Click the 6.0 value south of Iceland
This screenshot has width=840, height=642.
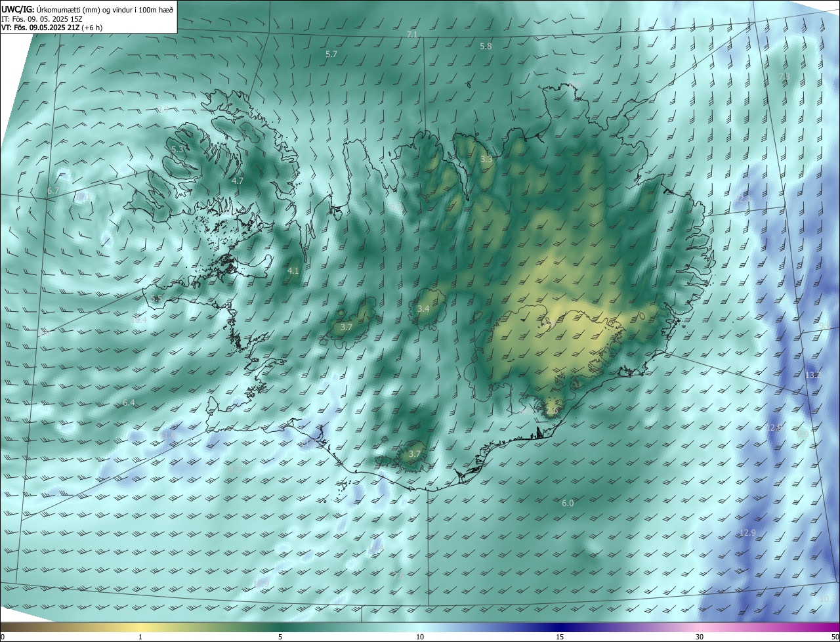point(568,503)
